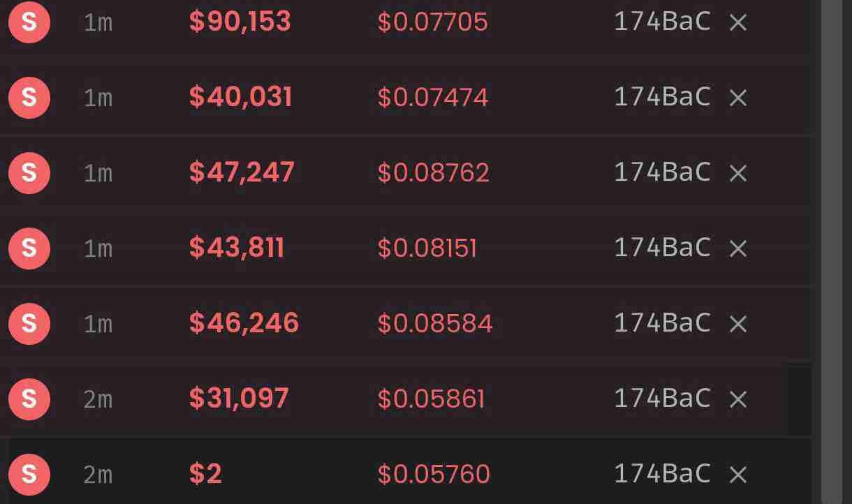This screenshot has height=504, width=852.
Task: Click the S sell badge beside $43,811
Action: (x=29, y=249)
